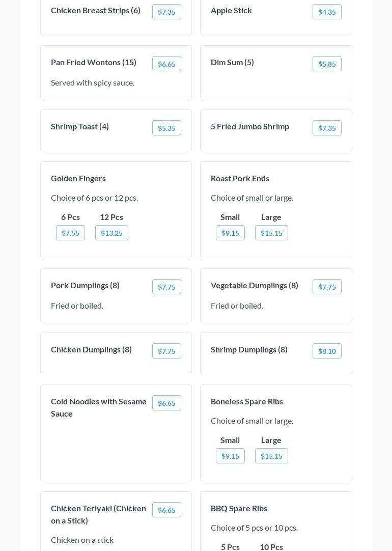Image resolution: width=392 pixels, height=551 pixels.
Task: Choose Shrimp Dumplings at $8.10
Action: coord(326,351)
